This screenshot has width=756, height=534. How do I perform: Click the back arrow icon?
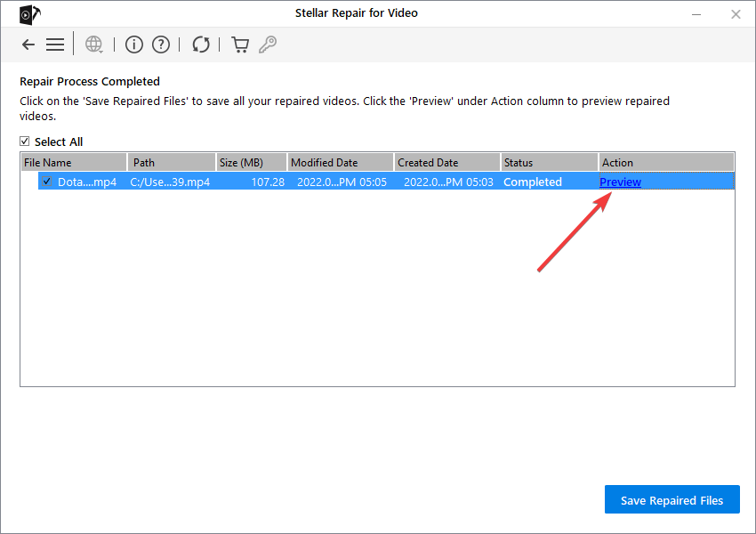coord(28,44)
